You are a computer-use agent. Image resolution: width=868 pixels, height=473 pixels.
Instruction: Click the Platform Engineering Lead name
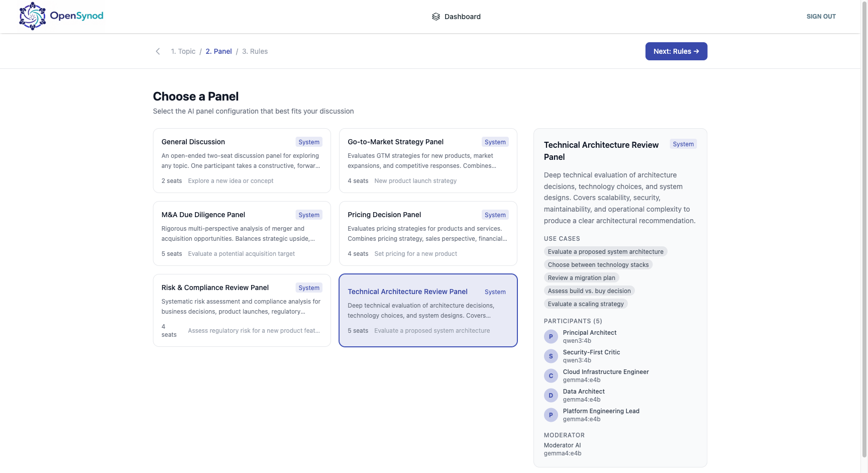tap(601, 411)
